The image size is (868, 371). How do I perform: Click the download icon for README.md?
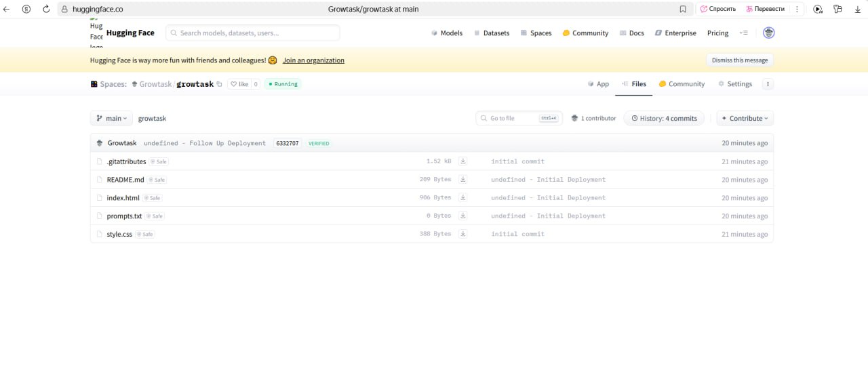462,180
